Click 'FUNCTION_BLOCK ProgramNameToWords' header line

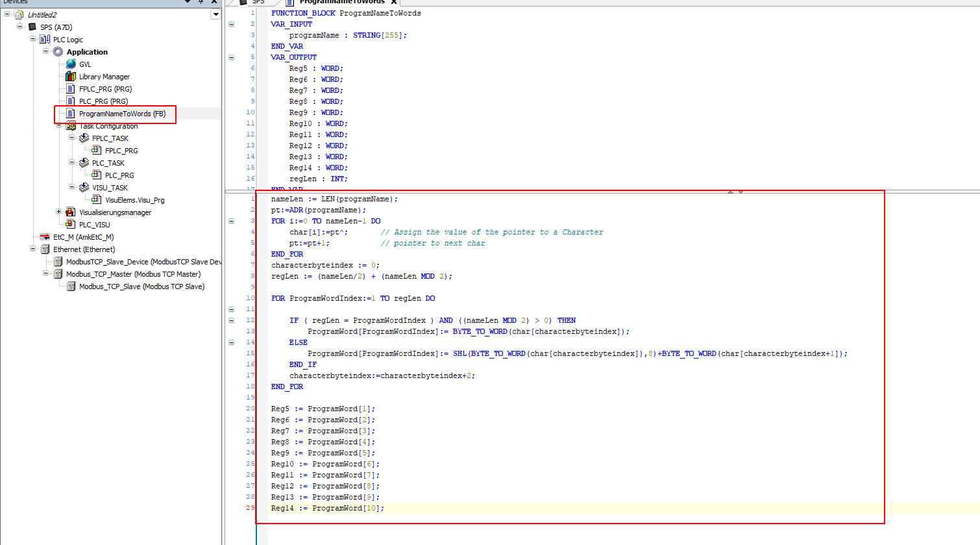346,13
